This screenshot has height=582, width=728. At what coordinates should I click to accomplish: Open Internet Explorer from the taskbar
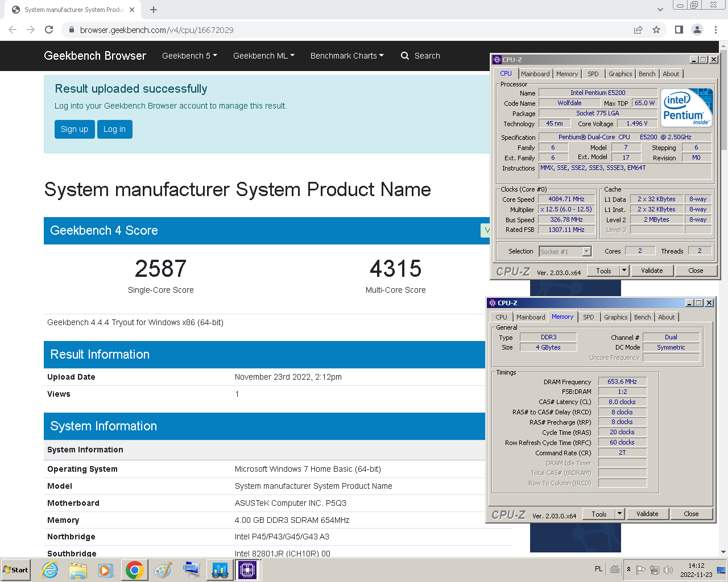[x=50, y=570]
